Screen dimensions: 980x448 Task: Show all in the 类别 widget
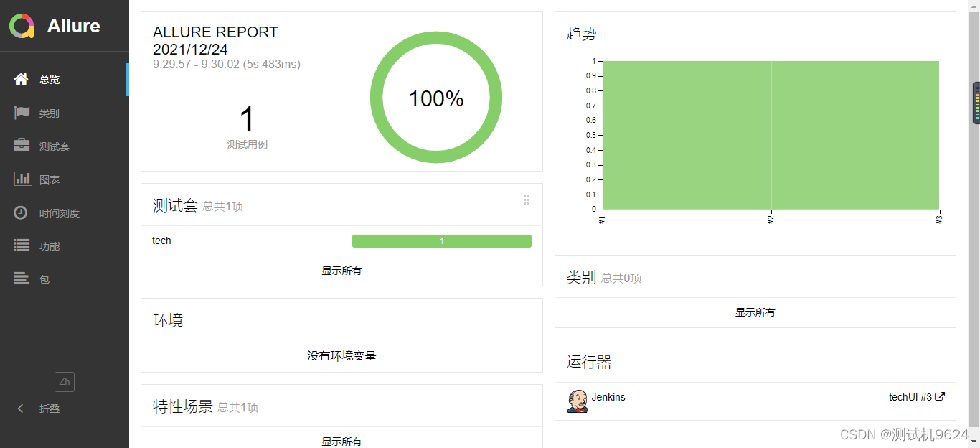[x=755, y=312]
